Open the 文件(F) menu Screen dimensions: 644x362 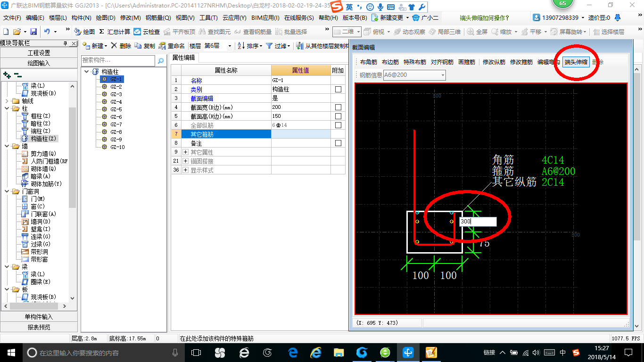12,18
